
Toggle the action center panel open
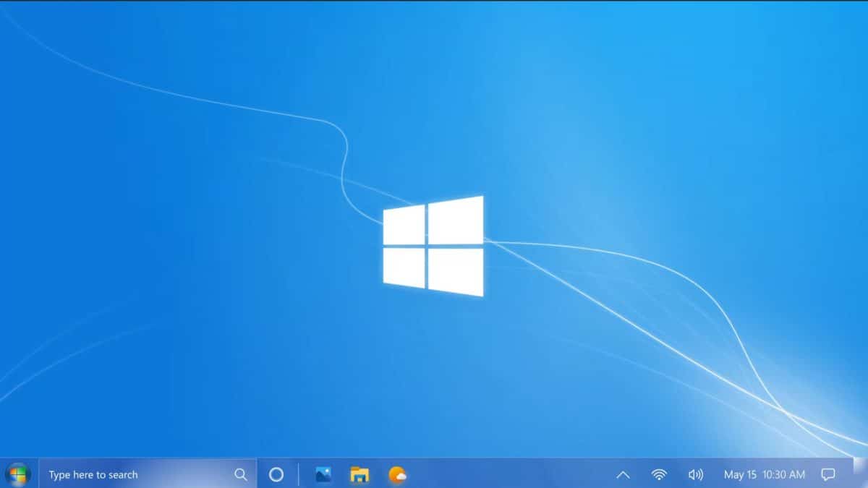(829, 475)
